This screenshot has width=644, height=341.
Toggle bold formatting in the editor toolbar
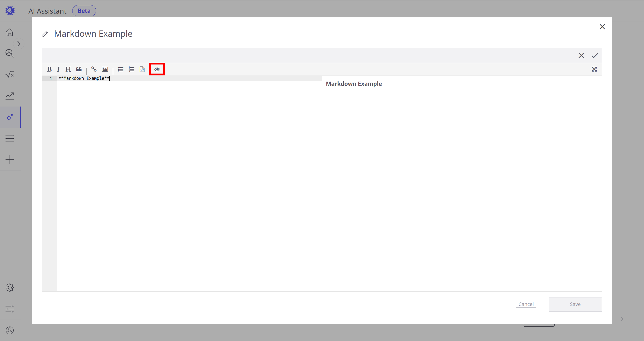pos(49,69)
